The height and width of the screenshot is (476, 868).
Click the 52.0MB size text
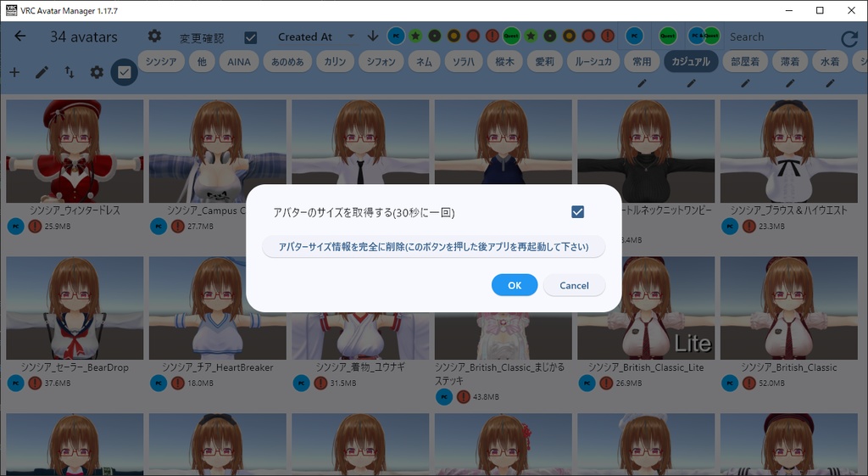click(771, 383)
